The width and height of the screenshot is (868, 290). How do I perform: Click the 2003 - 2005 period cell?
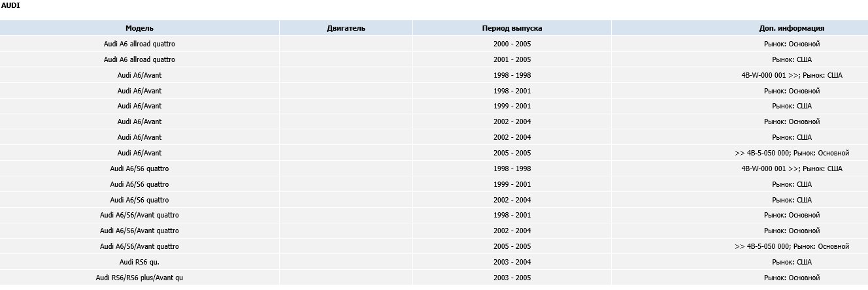512,278
